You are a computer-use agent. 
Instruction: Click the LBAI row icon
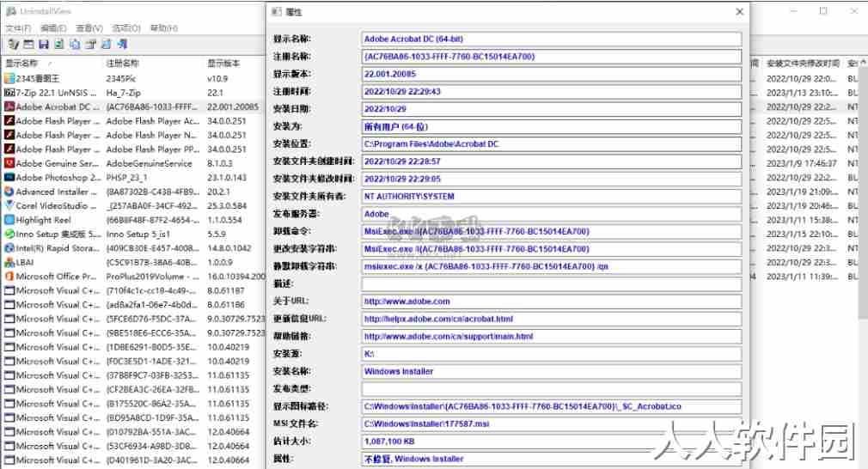coord(9,262)
